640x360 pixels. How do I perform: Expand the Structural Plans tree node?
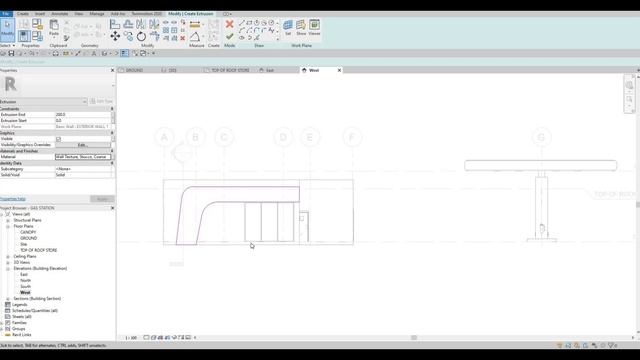tap(8, 220)
